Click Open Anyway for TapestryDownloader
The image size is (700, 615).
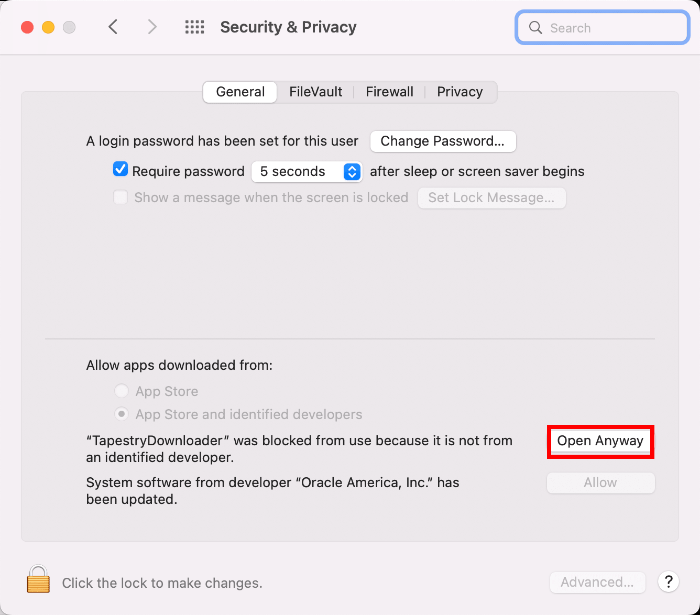click(600, 441)
